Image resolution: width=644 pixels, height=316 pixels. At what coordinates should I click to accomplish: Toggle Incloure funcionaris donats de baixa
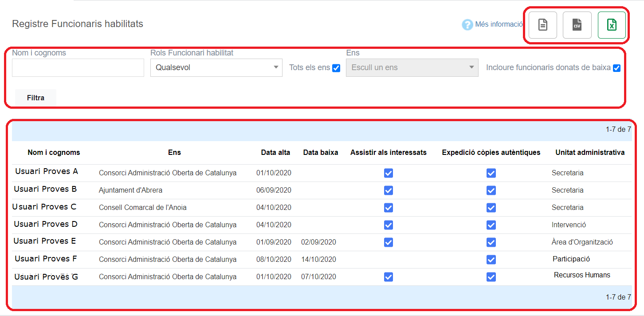[616, 68]
